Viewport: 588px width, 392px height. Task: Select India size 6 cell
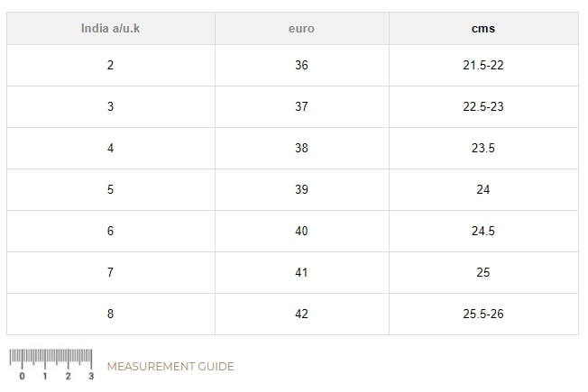[111, 231]
